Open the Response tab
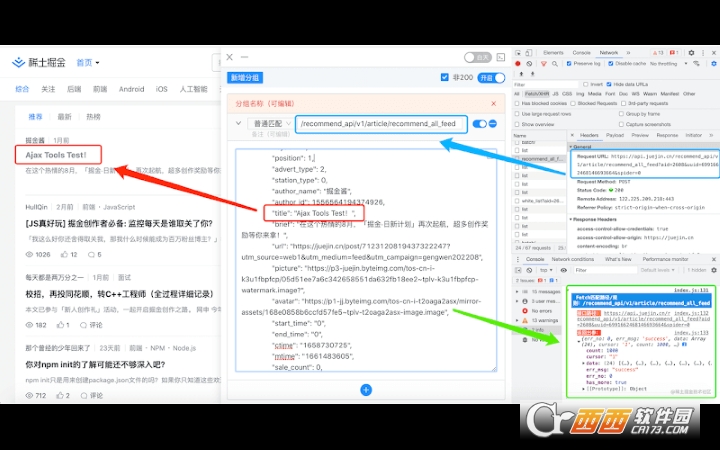Screen dimensions: 720x450 coord(667,135)
